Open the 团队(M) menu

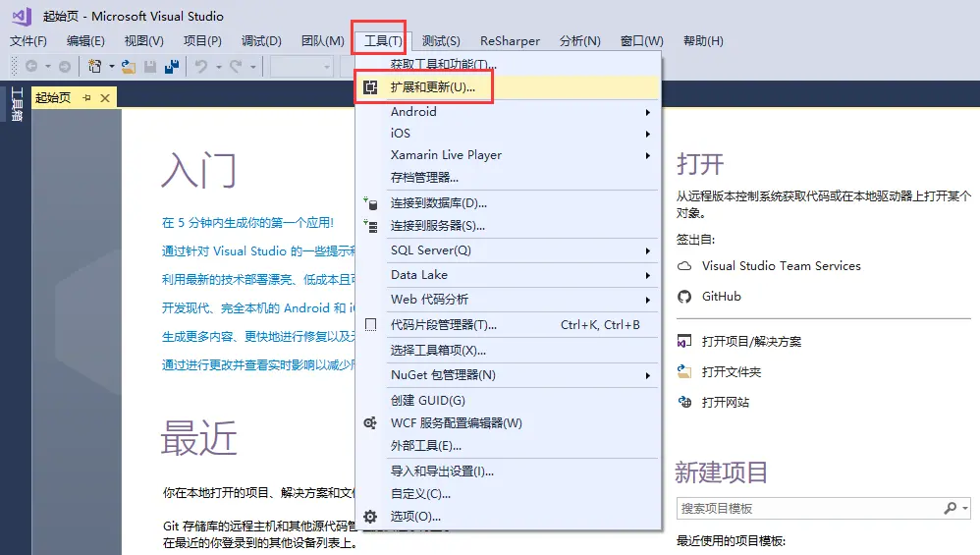[322, 41]
